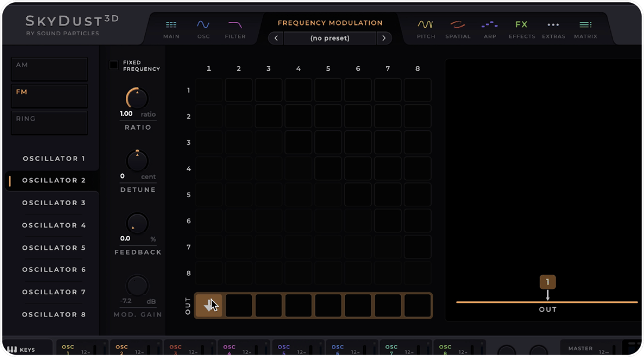644x357 pixels.
Task: Select Oscillator 5 in the list
Action: pyautogui.click(x=54, y=247)
